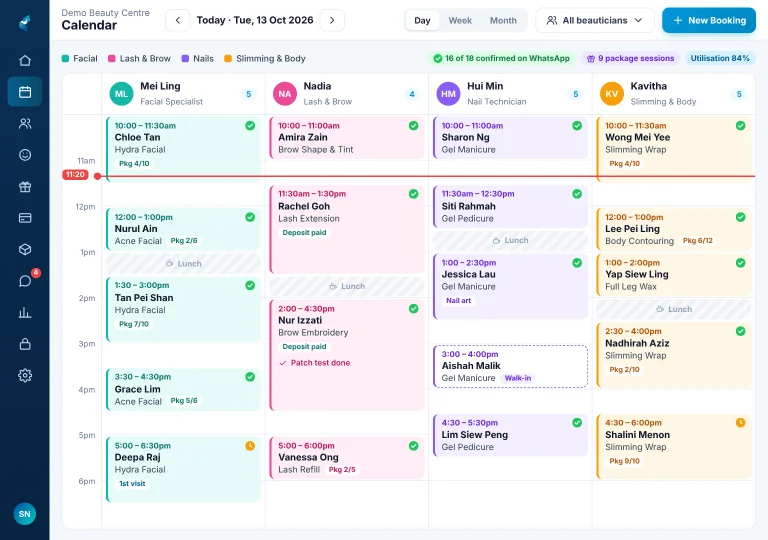
Task: Open Aishah Malik walk-in booking
Action: pos(510,366)
